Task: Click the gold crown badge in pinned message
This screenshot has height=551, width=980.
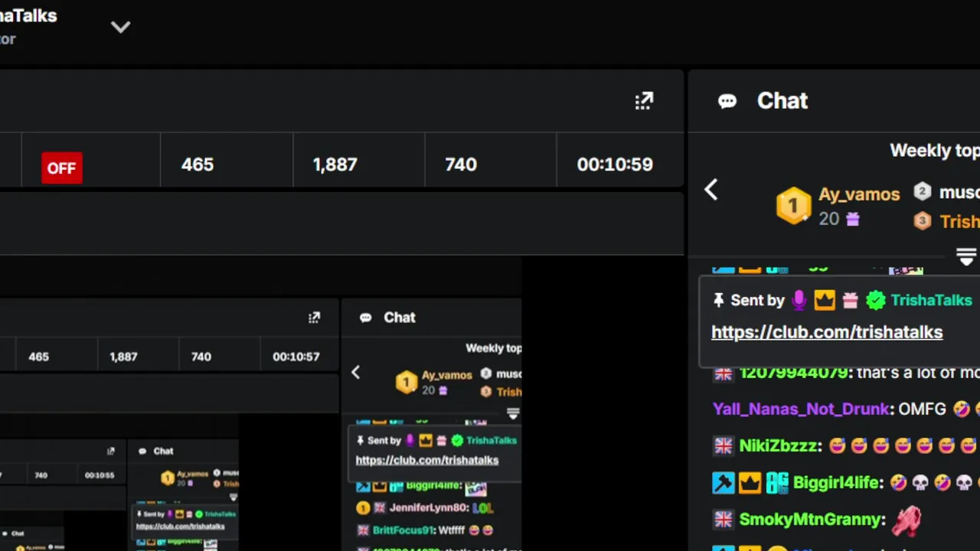Action: point(825,301)
